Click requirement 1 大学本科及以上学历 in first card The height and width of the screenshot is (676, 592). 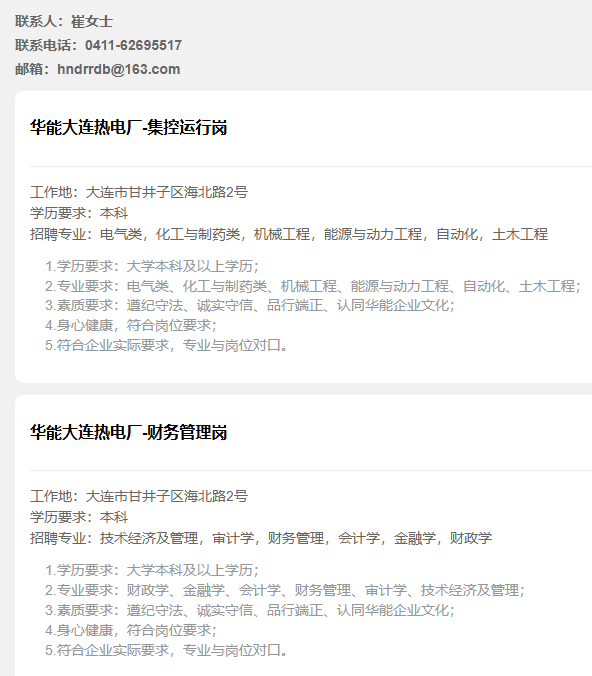pos(152,266)
